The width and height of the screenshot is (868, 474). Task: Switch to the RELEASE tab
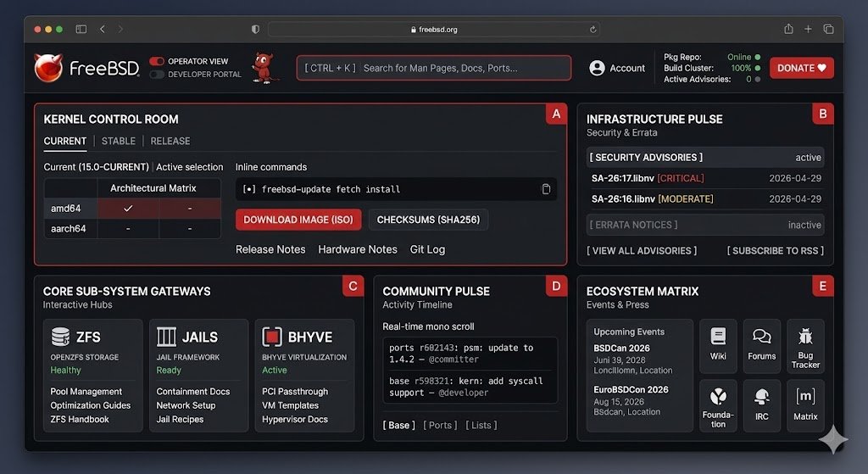click(x=170, y=142)
